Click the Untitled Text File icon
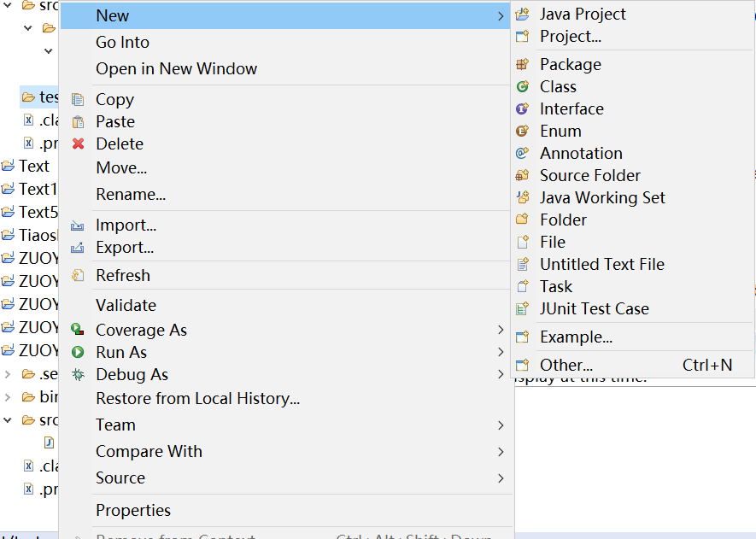 point(522,264)
